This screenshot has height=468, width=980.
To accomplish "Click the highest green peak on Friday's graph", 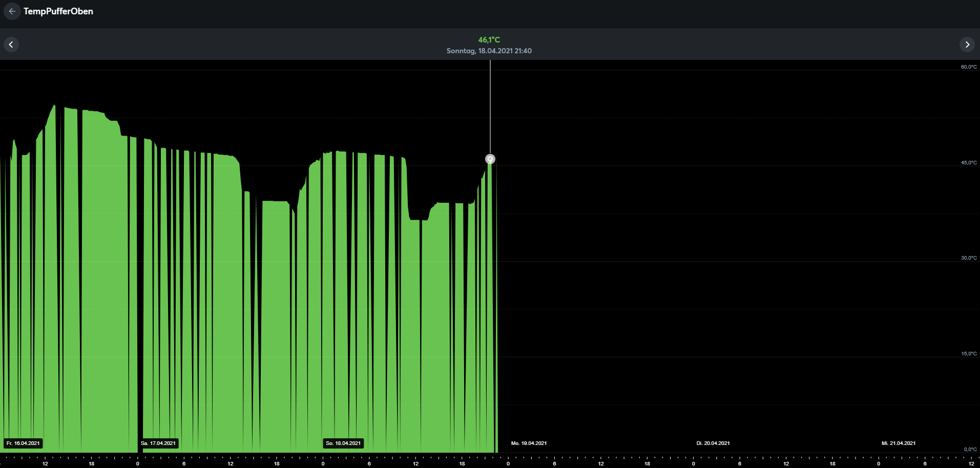I will (54, 107).
